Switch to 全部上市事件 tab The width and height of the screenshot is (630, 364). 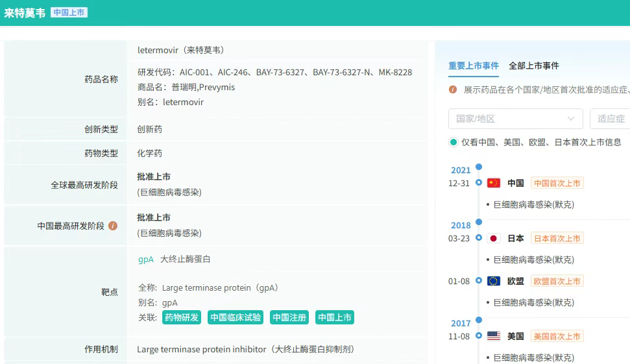(x=534, y=66)
